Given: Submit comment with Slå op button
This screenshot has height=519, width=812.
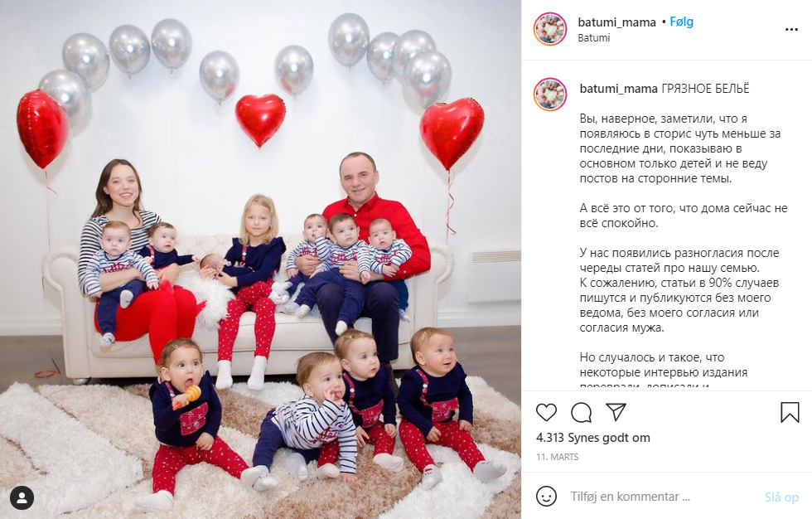Looking at the screenshot, I should point(781,497).
